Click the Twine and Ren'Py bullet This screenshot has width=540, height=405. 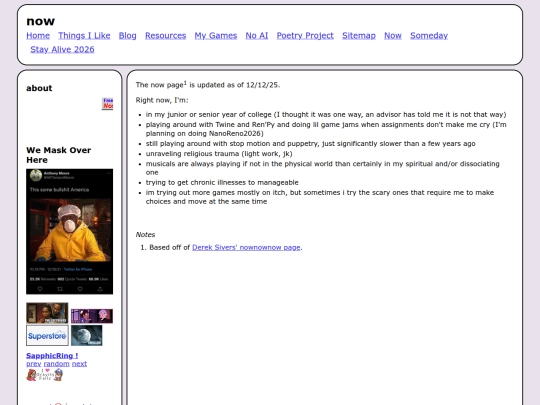click(x=326, y=129)
